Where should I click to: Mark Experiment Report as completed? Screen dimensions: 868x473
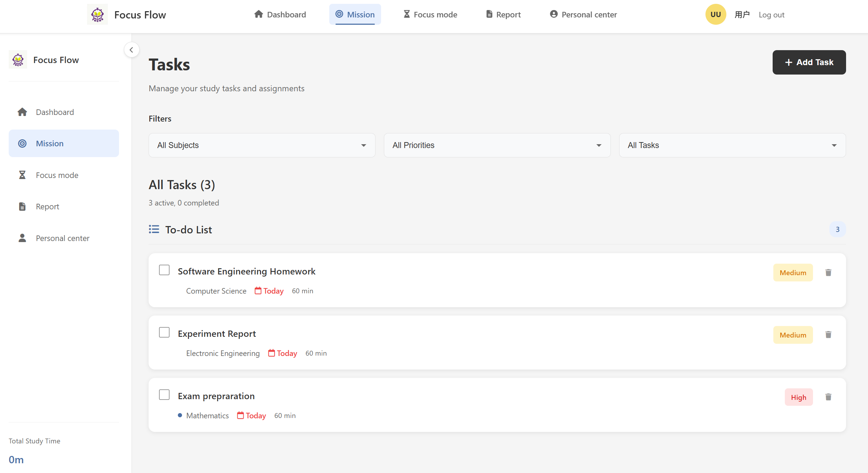[164, 333]
